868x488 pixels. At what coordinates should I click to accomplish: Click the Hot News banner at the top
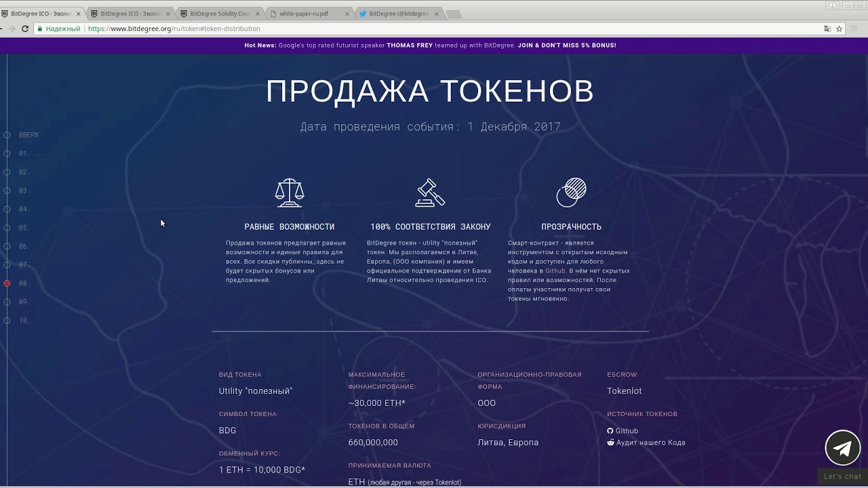pyautogui.click(x=430, y=45)
